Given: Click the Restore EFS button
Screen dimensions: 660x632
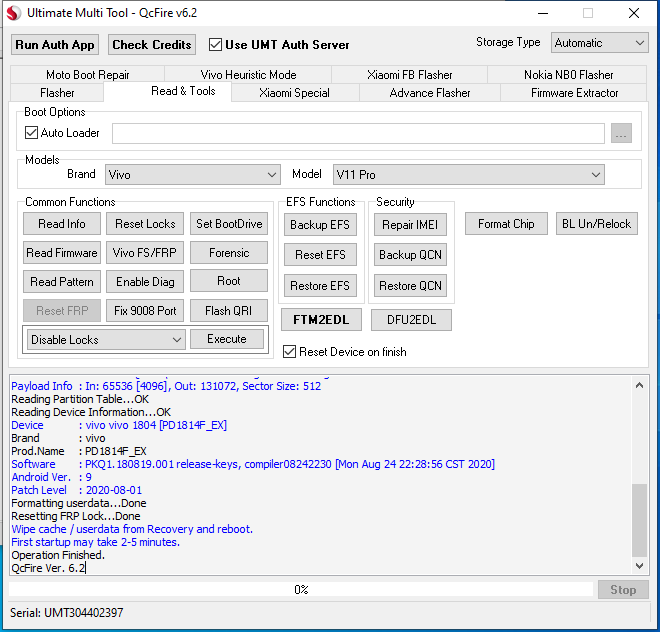Looking at the screenshot, I should [x=320, y=286].
